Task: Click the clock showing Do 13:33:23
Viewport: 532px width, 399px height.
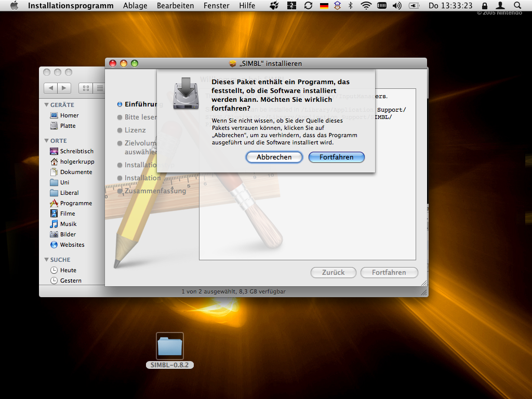Action: click(x=450, y=6)
